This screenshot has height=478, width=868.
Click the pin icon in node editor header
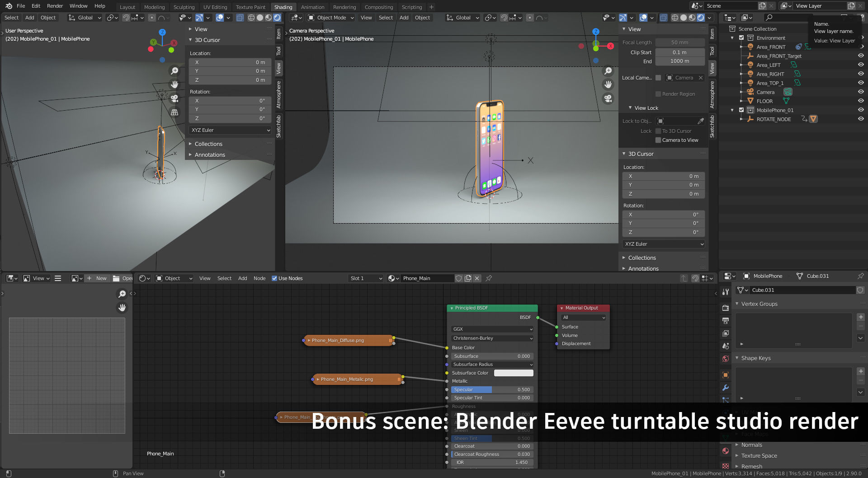click(489, 278)
